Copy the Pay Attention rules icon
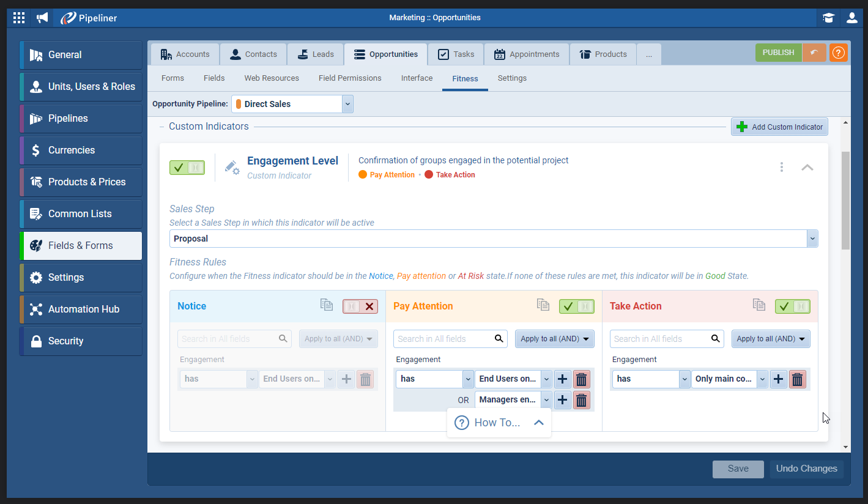868x504 pixels. [543, 305]
